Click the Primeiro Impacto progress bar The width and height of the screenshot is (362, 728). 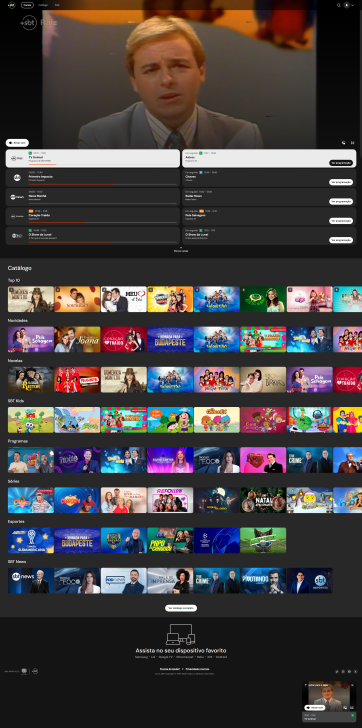click(x=103, y=184)
